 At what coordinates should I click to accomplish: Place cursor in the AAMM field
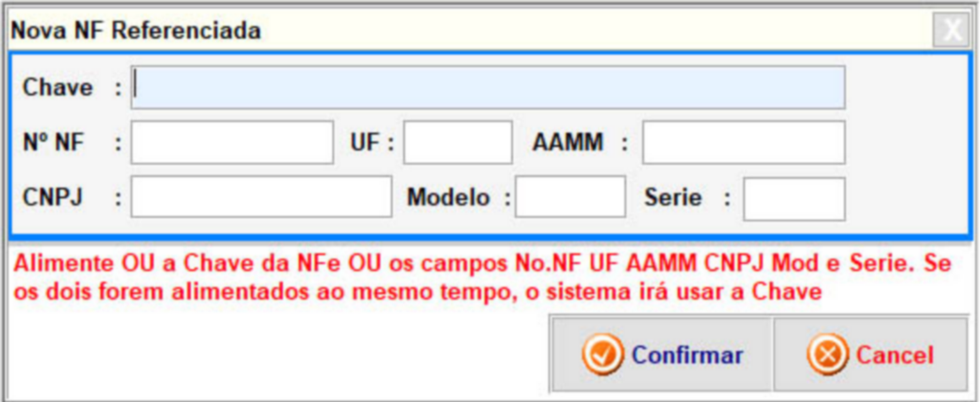point(743,143)
